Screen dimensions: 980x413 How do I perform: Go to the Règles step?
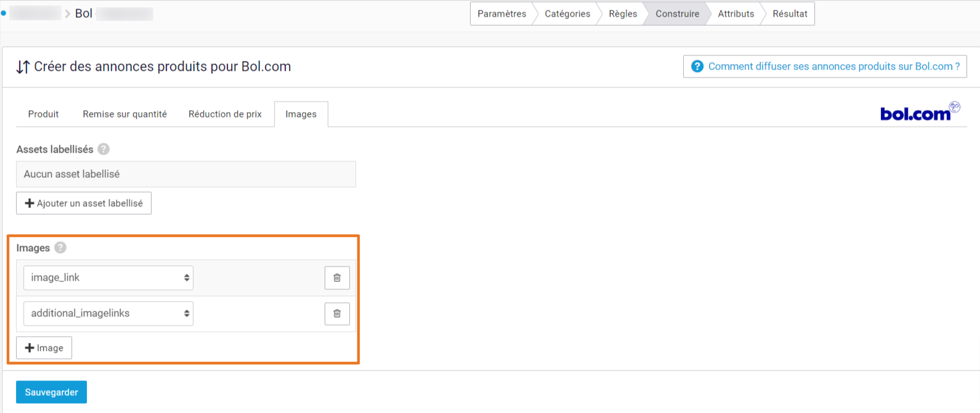(623, 14)
